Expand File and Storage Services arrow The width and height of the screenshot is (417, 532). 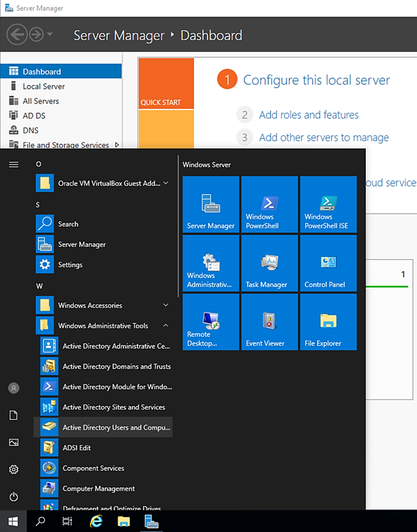click(x=116, y=145)
